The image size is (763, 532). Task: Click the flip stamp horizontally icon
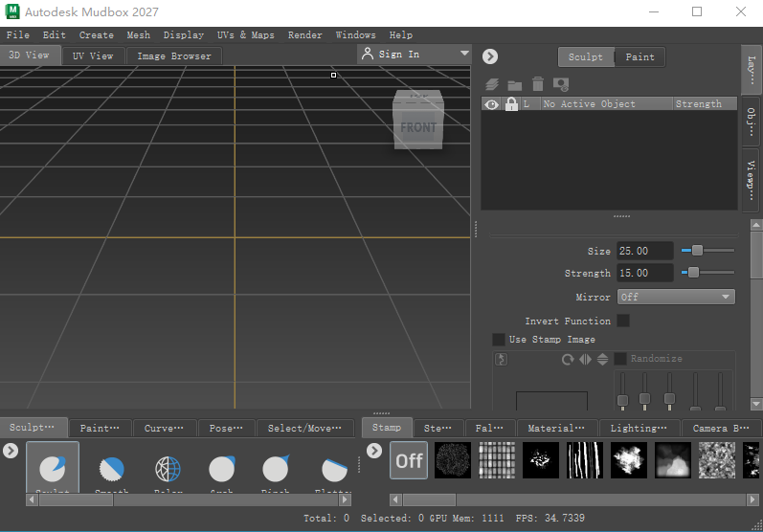pyautogui.click(x=585, y=360)
